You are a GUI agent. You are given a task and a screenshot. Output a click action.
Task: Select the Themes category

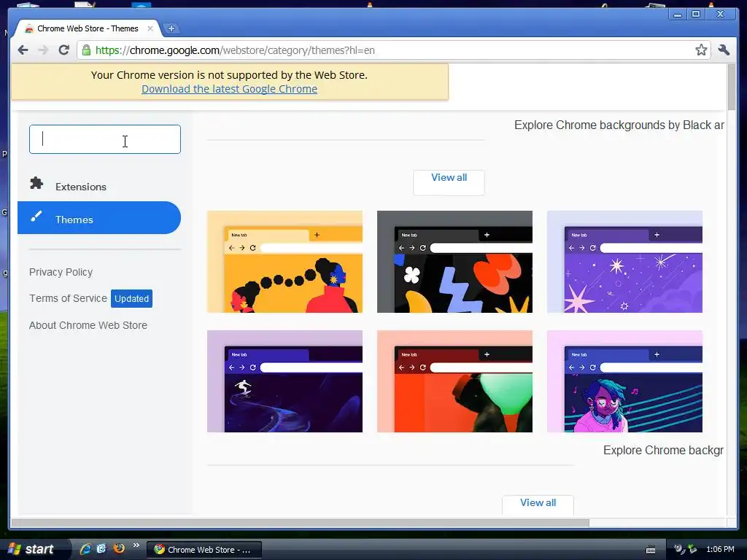tap(99, 217)
